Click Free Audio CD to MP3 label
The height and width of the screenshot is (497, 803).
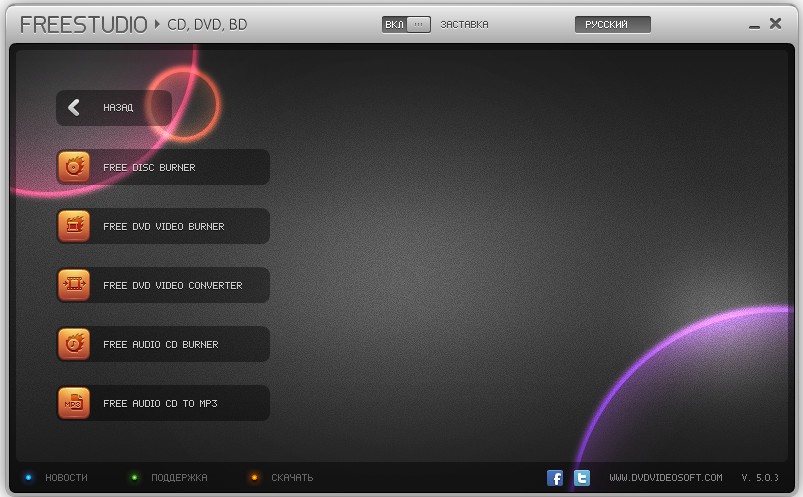[x=160, y=403]
